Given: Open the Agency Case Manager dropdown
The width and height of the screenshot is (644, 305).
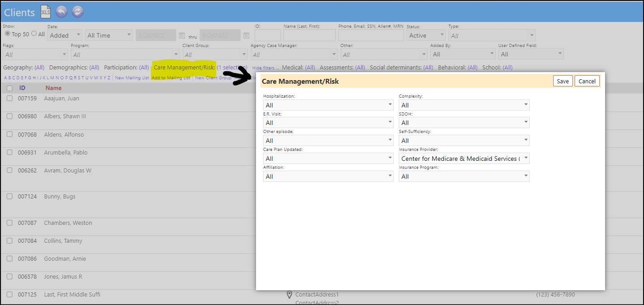Looking at the screenshot, I should coord(294,55).
